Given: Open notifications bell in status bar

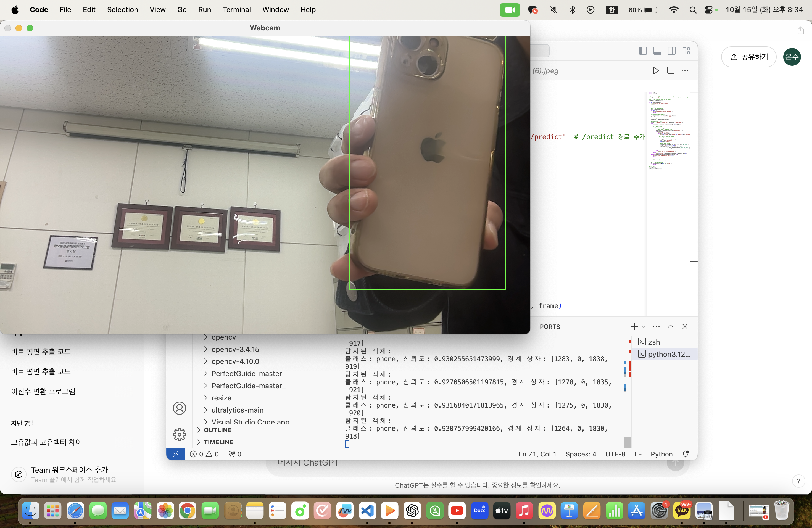Looking at the screenshot, I should pyautogui.click(x=686, y=454).
